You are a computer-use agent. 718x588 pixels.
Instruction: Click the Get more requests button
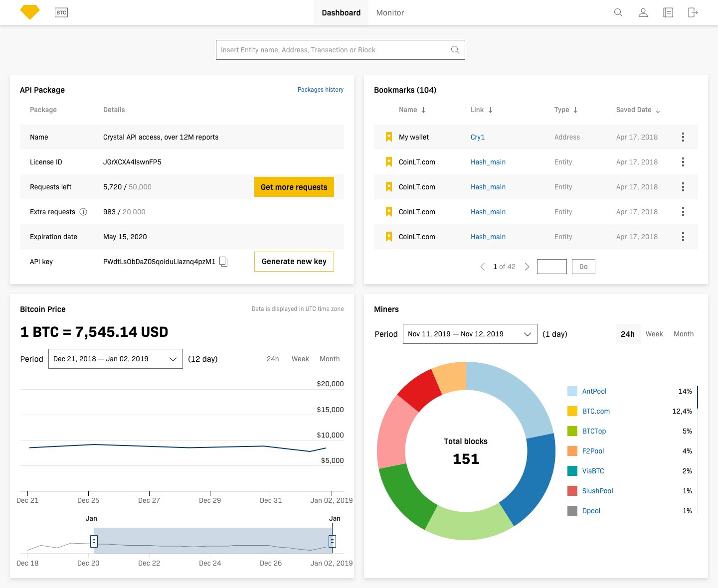point(294,187)
